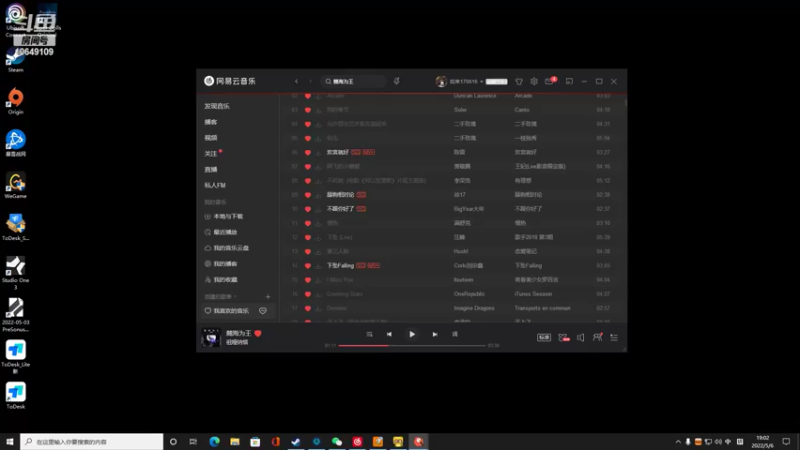Download the Soler track in row 03
800x450 pixels.
318,110
